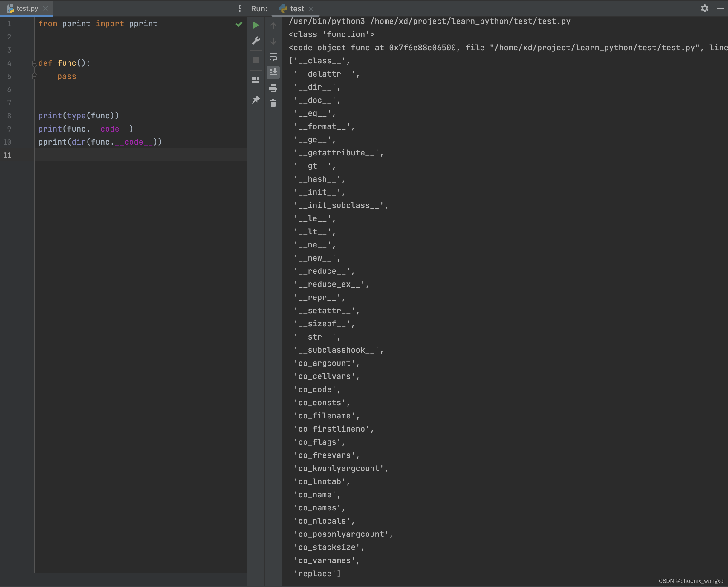Click the green inspection checkmark
Image resolution: width=728 pixels, height=587 pixels.
[239, 24]
